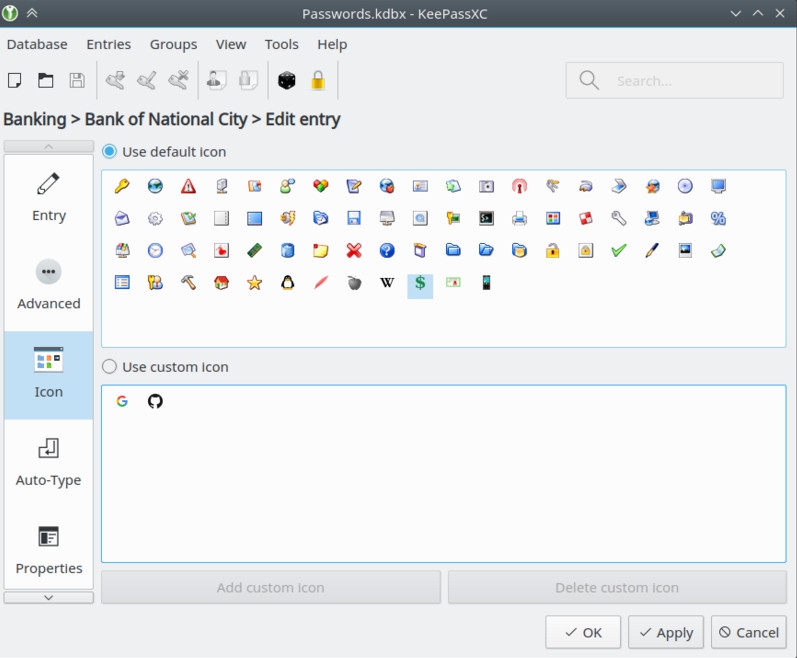Switch to the Advanced section

tap(49, 287)
